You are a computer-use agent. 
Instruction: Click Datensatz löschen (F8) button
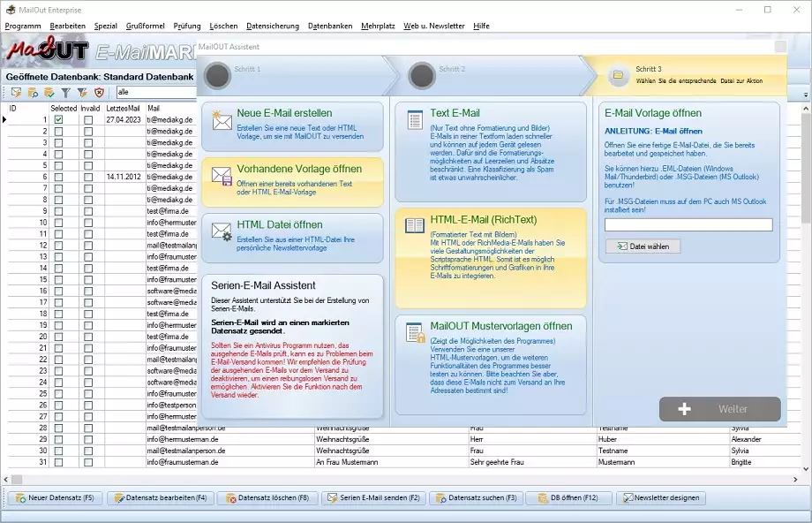pos(267,498)
